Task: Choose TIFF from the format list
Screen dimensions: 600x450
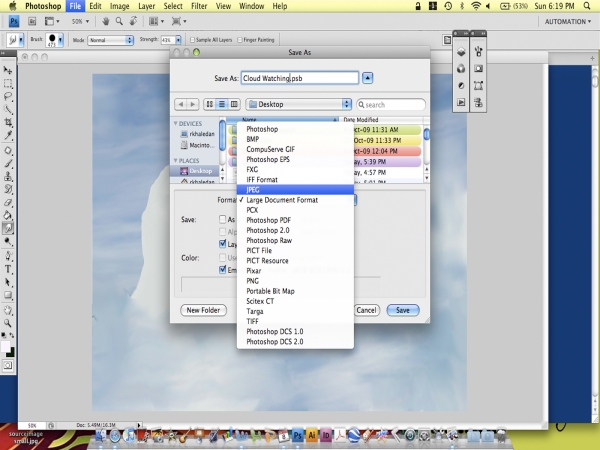Action: [x=295, y=321]
